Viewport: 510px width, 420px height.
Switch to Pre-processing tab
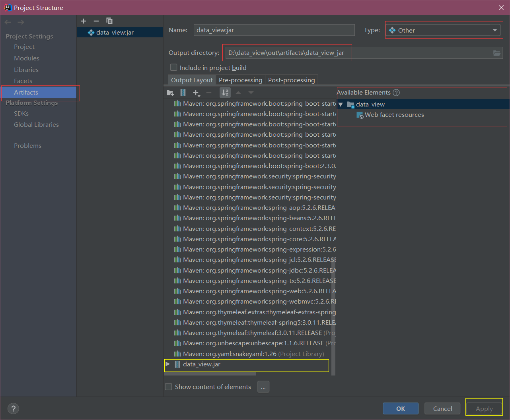click(241, 80)
